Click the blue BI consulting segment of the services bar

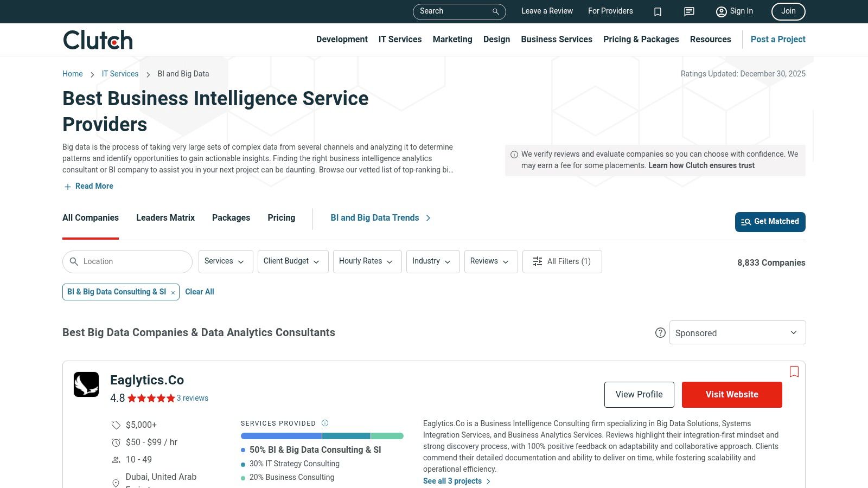click(280, 435)
